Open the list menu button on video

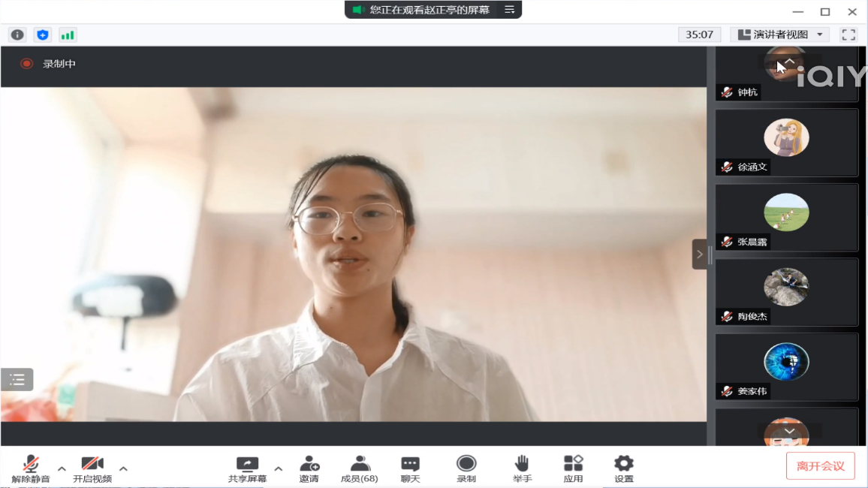click(x=17, y=380)
